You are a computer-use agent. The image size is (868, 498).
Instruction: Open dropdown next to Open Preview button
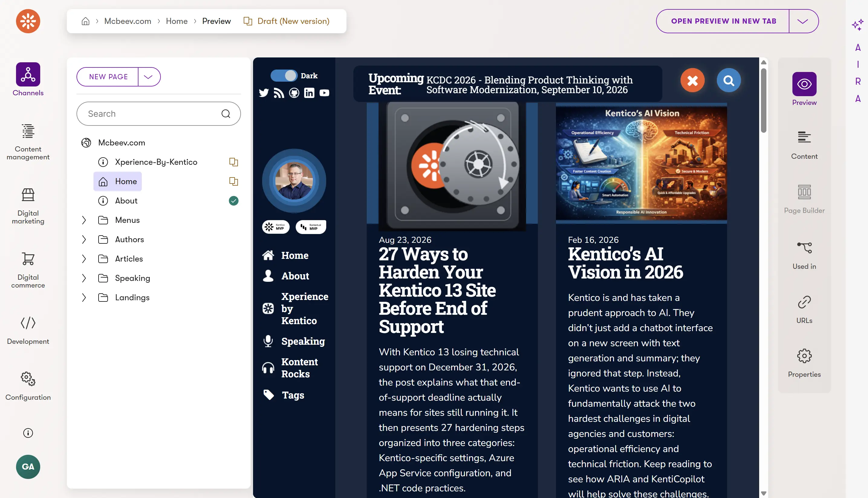coord(803,21)
